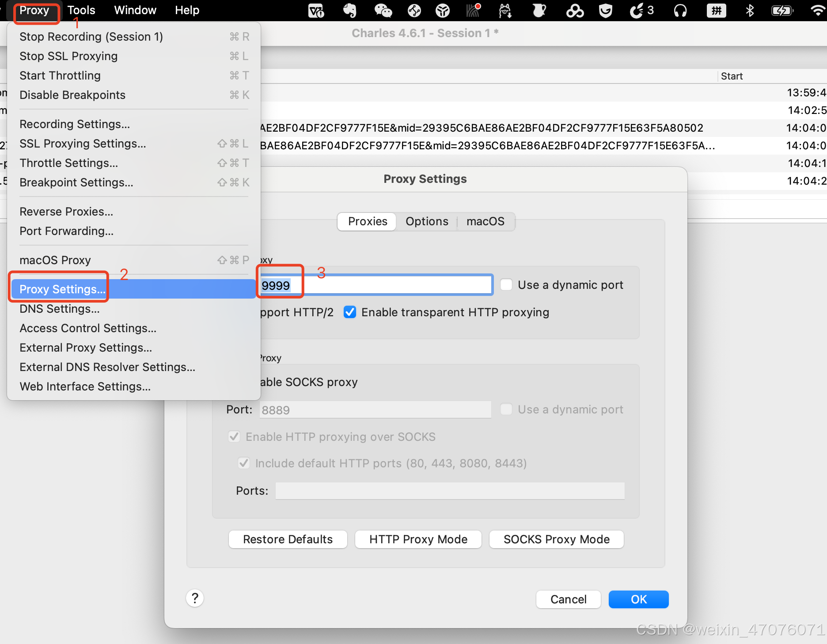827x644 pixels.
Task: Click the input method icon in menu bar
Action: (x=717, y=10)
